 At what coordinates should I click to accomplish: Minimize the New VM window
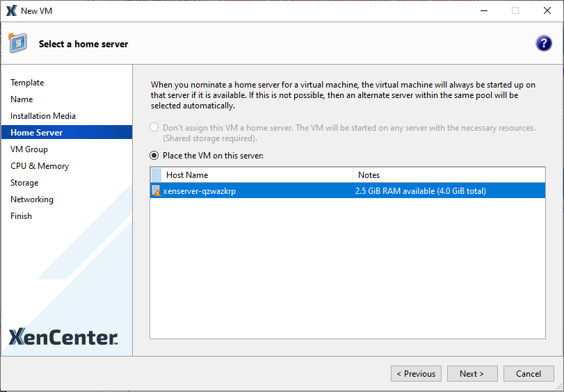click(x=484, y=11)
